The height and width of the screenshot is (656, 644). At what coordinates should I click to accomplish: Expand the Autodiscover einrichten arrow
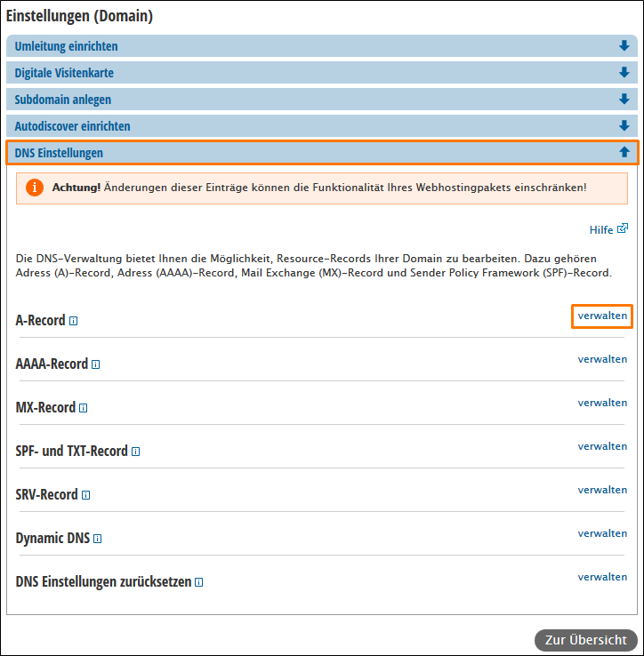(624, 125)
